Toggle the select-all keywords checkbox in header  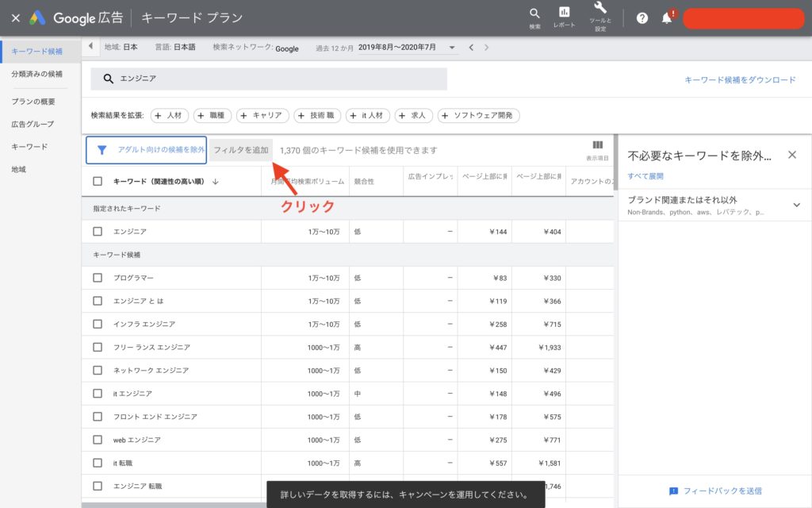pos(98,182)
